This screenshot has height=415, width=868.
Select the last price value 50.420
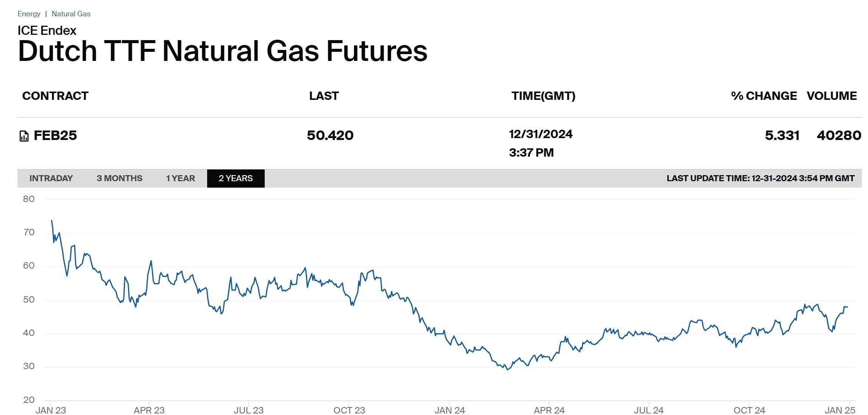330,135
